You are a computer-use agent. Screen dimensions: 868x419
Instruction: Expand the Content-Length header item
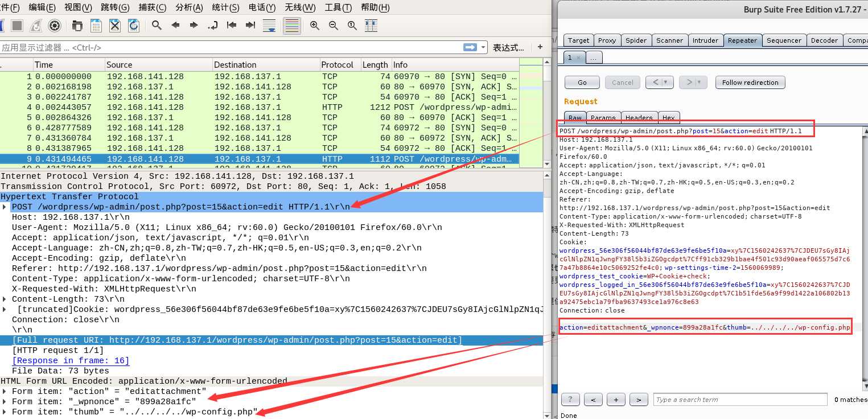(x=5, y=299)
